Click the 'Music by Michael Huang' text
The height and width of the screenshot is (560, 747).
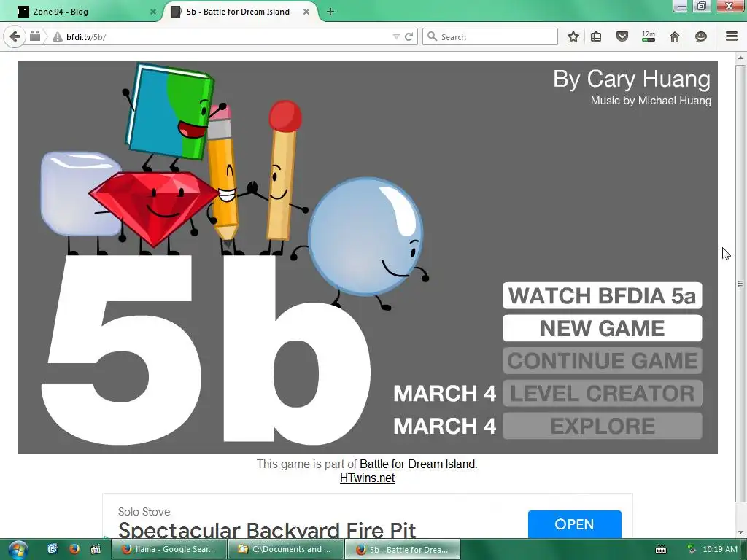pos(651,101)
